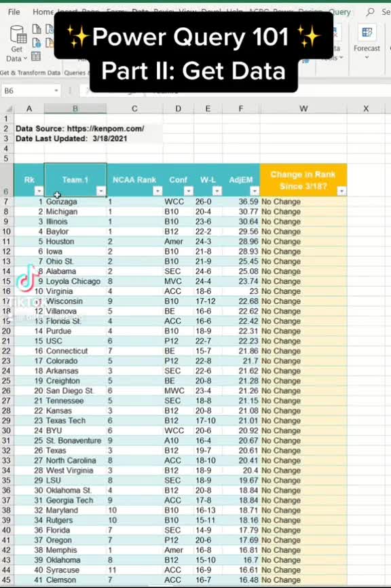
Task: Click No Change in the Gonzaga row
Action: pyautogui.click(x=303, y=202)
